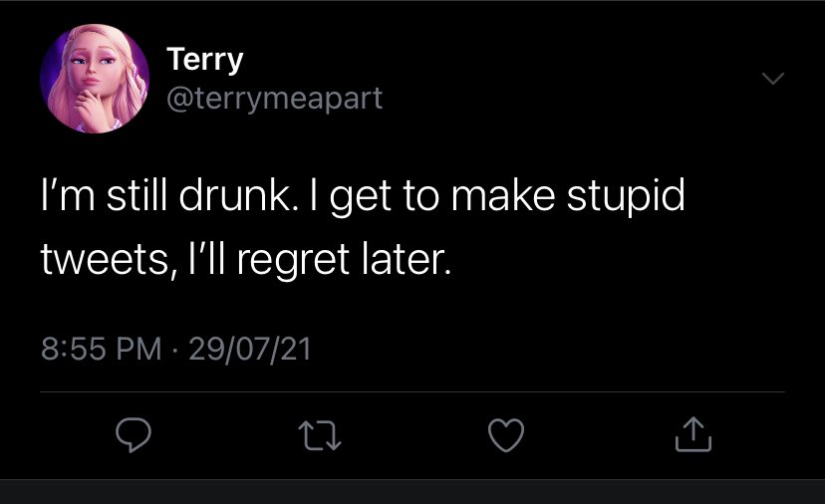
Task: Select the 29/07/21 date
Action: pyautogui.click(x=250, y=349)
